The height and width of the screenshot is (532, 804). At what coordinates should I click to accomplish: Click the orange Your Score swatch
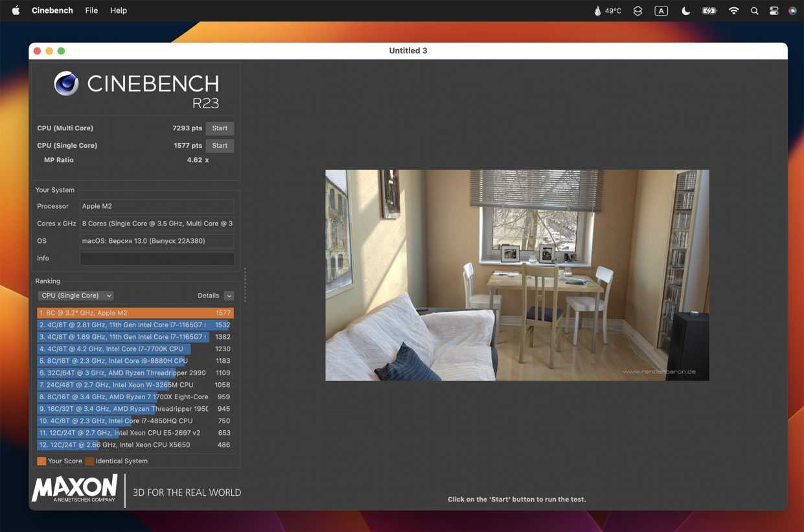tap(41, 461)
